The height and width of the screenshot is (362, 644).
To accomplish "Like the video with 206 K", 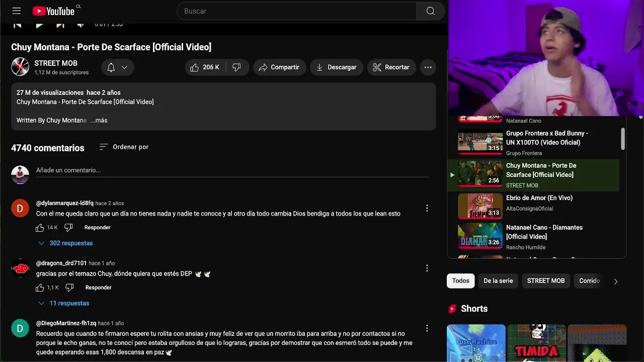I will click(x=205, y=67).
